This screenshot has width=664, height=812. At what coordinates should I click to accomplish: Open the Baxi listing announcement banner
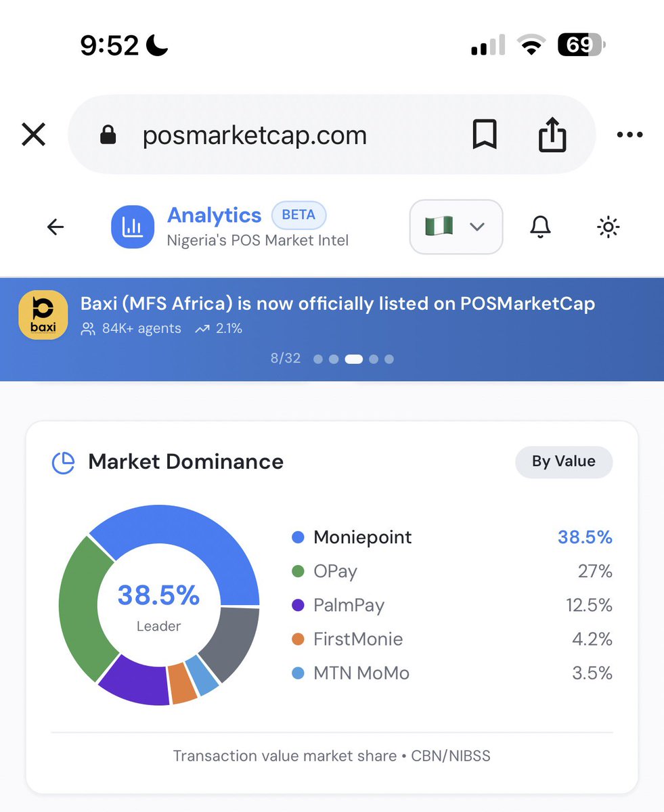(x=332, y=329)
